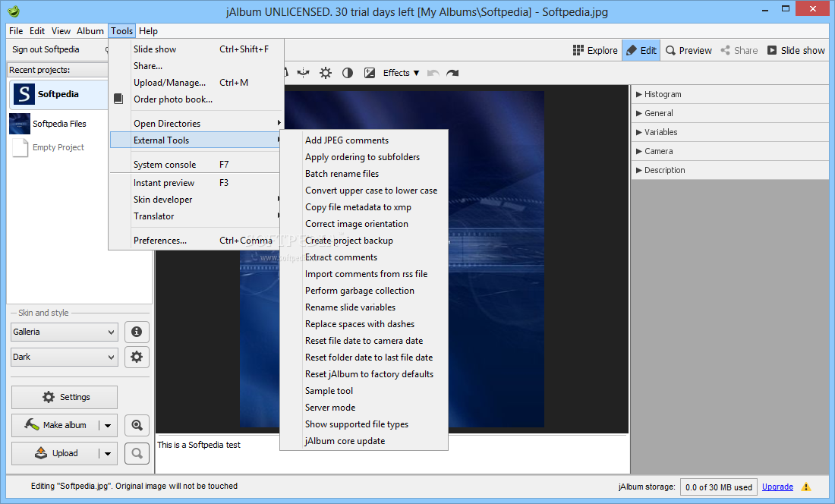Open Preferences... from Tools menu

point(196,241)
